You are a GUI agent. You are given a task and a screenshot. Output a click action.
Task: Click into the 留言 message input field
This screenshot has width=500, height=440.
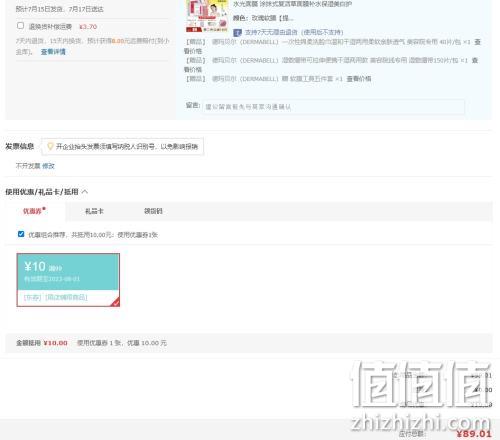point(333,107)
